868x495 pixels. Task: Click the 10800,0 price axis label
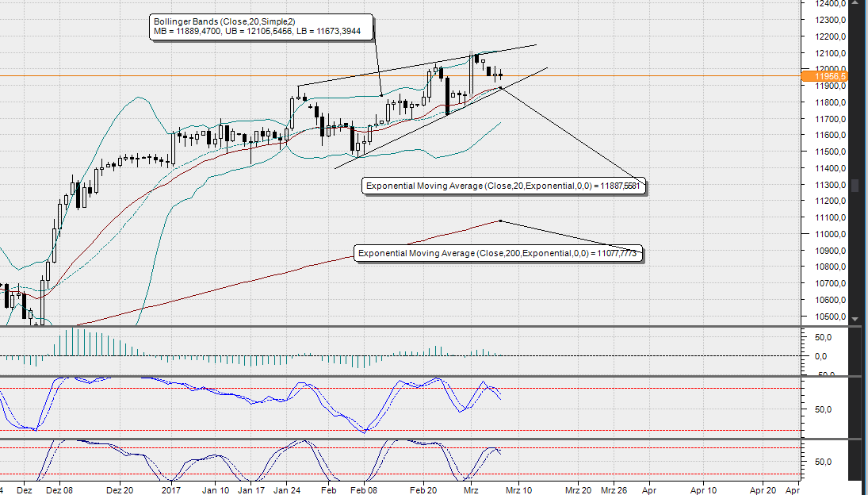click(830, 267)
